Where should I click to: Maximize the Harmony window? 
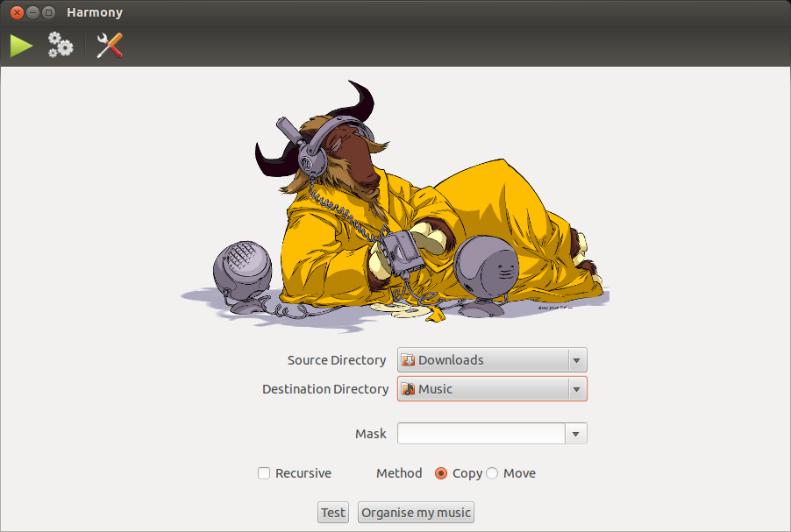click(48, 12)
